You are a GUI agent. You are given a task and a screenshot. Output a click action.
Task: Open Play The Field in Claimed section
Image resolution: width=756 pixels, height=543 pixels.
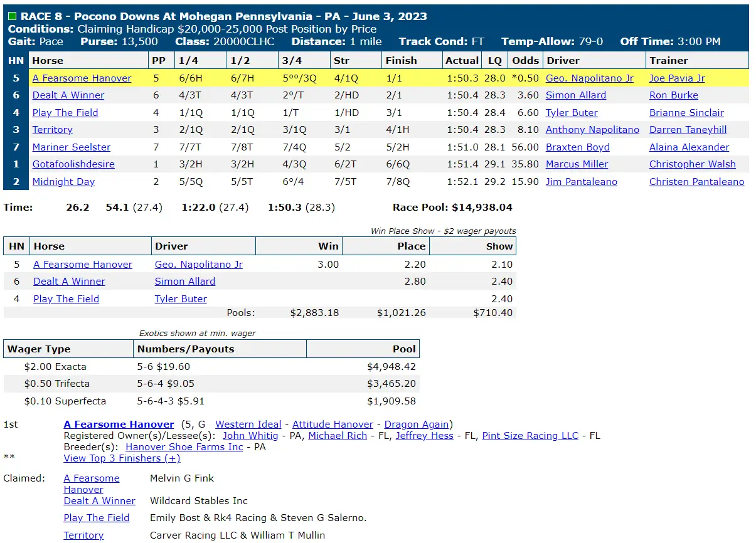(x=97, y=518)
